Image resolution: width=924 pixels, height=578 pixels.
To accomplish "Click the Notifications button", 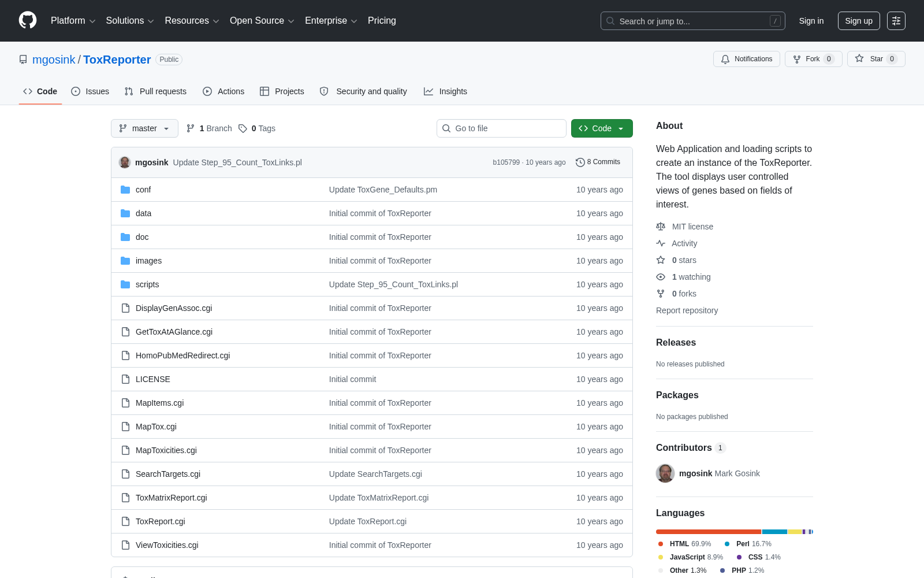I will [x=747, y=59].
